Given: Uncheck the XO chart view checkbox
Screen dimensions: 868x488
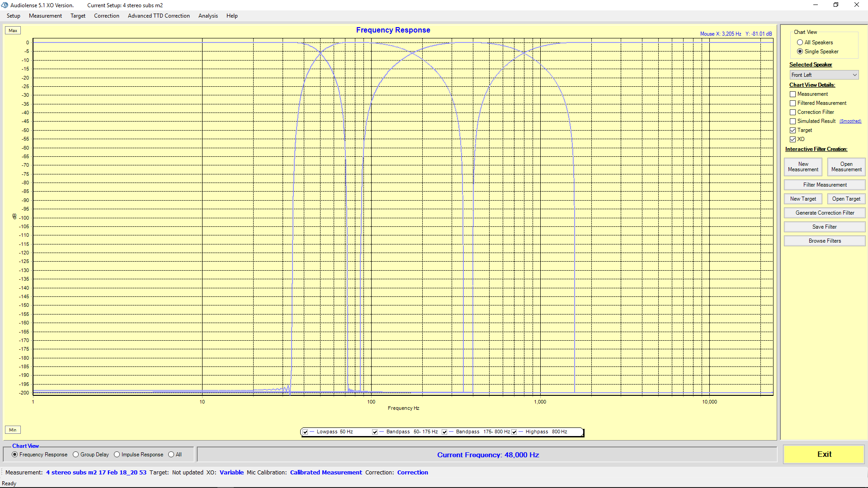Looking at the screenshot, I should [x=793, y=139].
